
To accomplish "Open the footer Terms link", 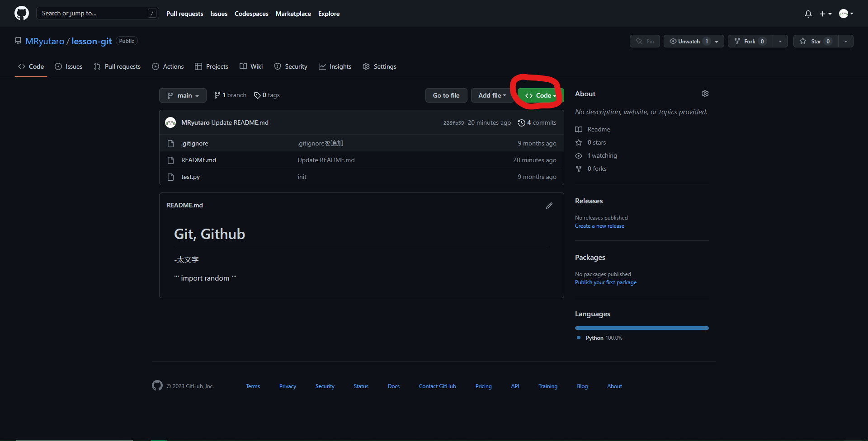I will click(x=253, y=386).
